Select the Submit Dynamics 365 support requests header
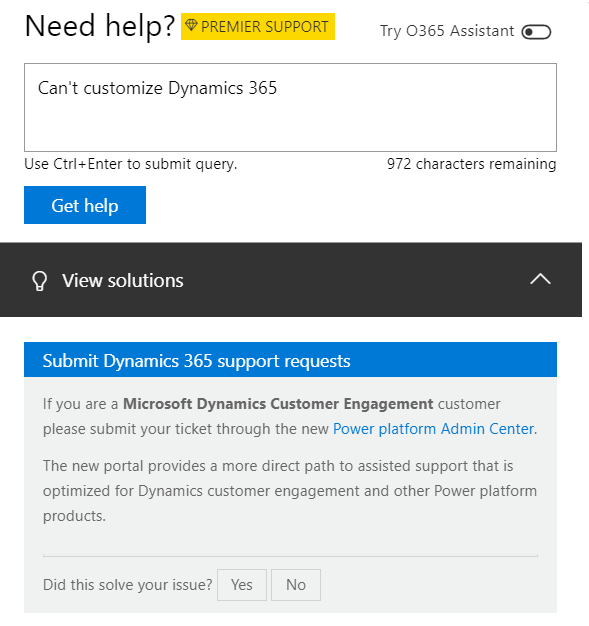589x626 pixels. point(290,360)
